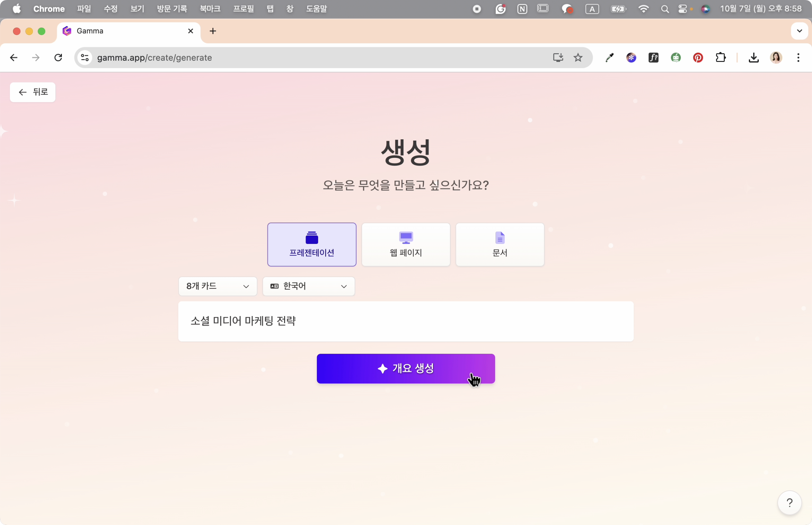
Task: Go back with the 뒤로 button
Action: coord(33,92)
